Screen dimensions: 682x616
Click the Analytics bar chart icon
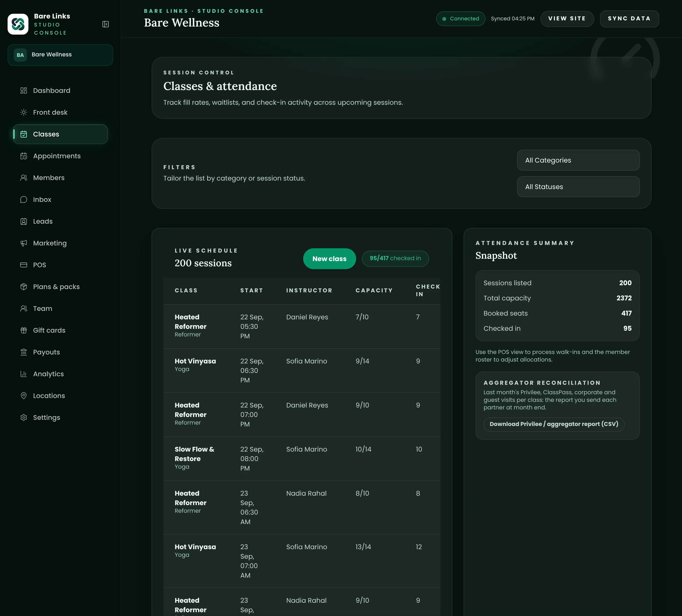24,374
